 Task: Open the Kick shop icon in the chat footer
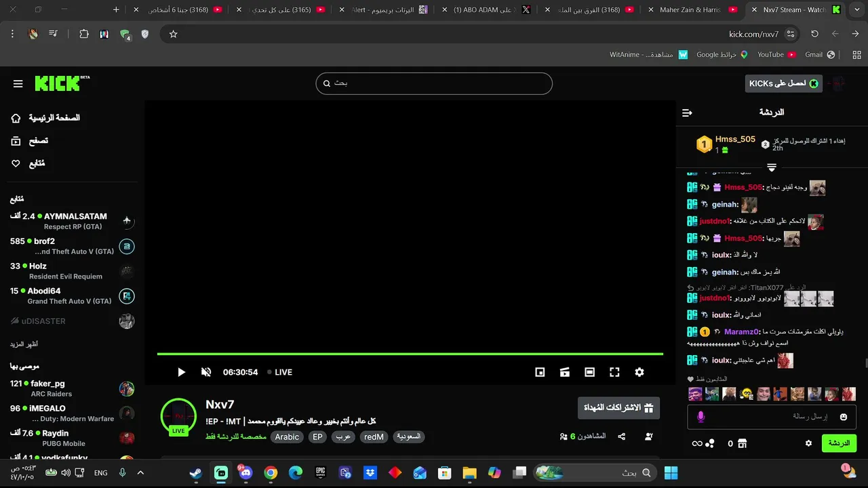742,443
